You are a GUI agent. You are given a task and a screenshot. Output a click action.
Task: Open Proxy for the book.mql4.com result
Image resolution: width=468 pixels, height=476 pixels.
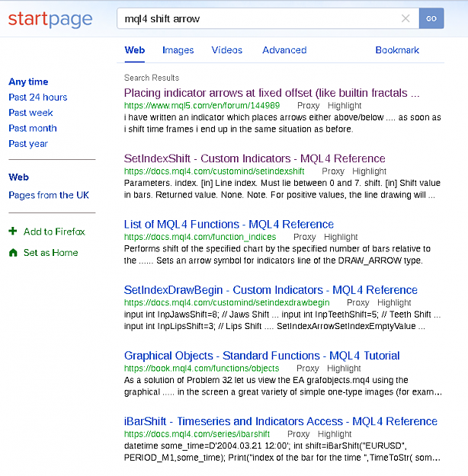point(308,368)
